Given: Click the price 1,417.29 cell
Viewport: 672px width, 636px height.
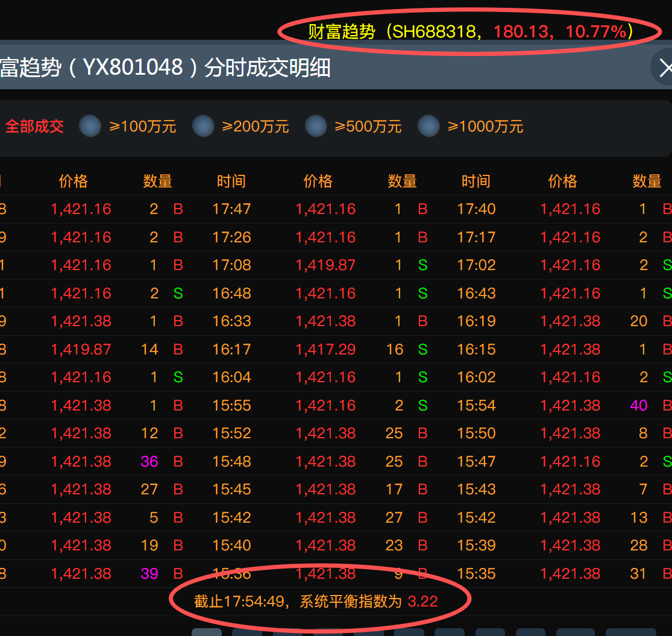Looking at the screenshot, I should point(325,349).
